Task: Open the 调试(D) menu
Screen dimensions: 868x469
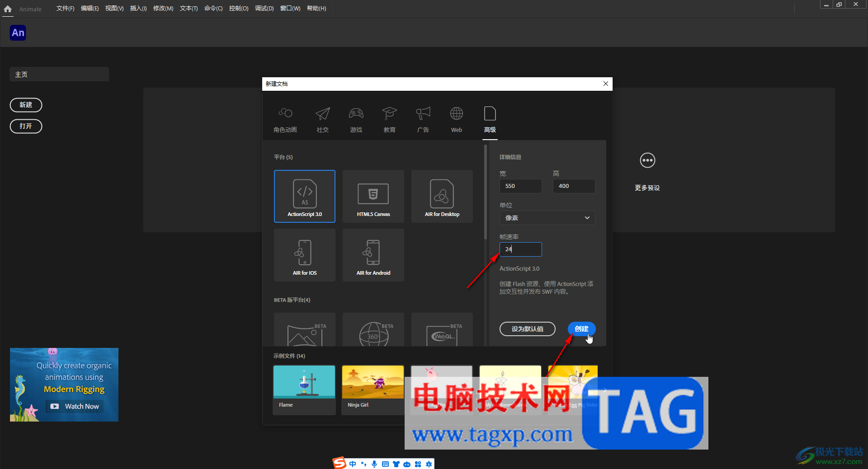Action: [x=264, y=9]
